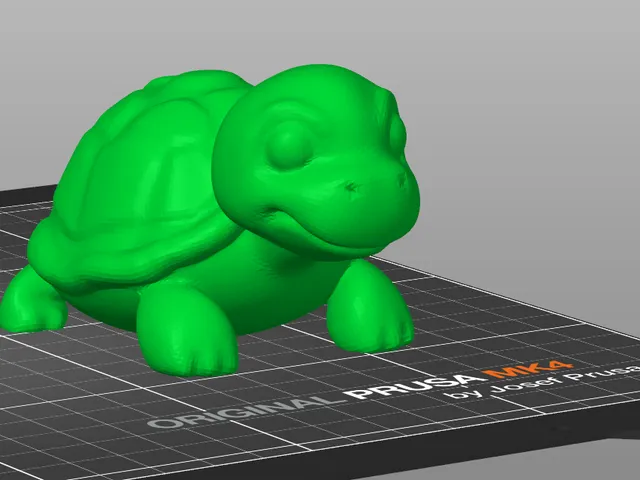This screenshot has width=640, height=480.
Task: Click the shell's lower rim edge
Action: pos(135,269)
